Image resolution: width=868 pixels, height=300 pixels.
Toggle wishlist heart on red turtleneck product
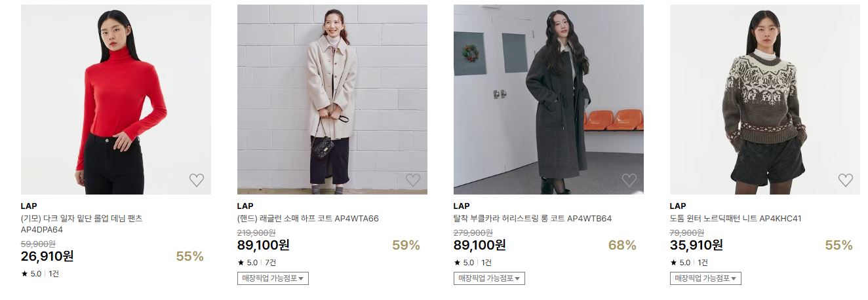click(x=197, y=180)
